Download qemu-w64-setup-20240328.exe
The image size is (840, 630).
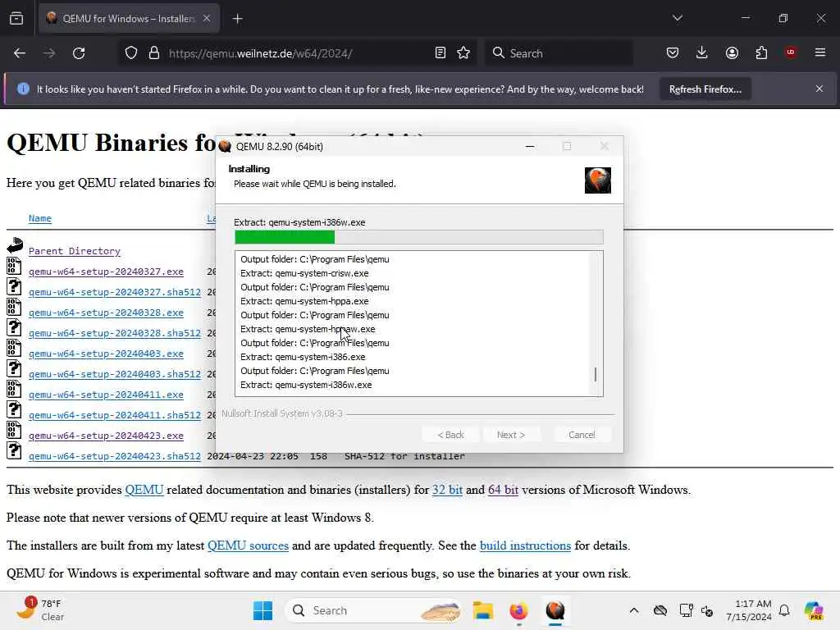(106, 313)
